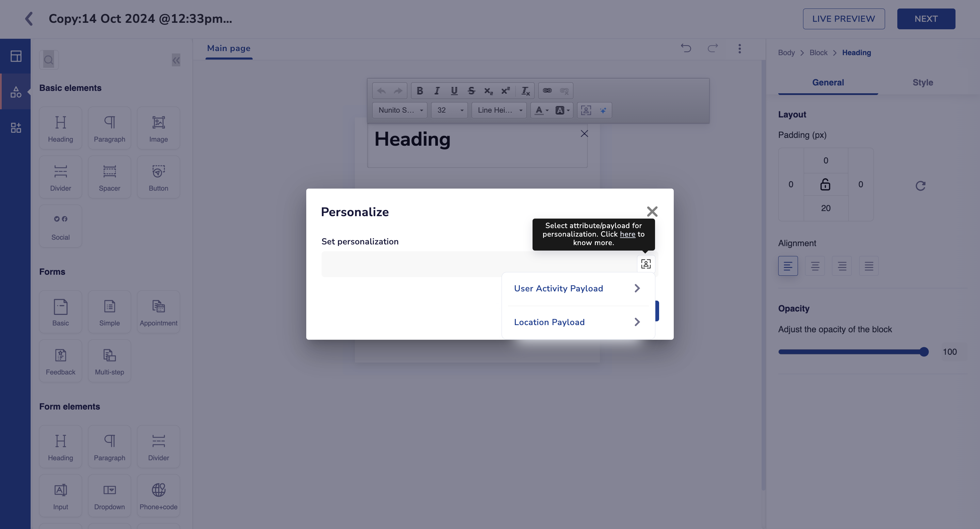Click the reset padding refresh icon

920,186
